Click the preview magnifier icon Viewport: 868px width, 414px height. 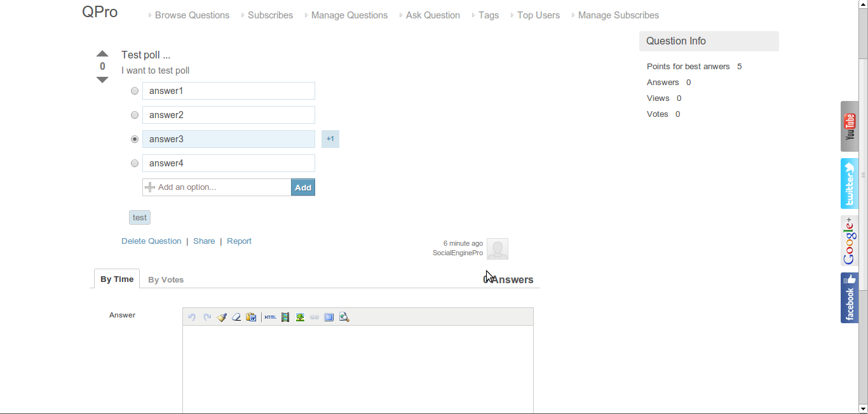pyautogui.click(x=344, y=317)
